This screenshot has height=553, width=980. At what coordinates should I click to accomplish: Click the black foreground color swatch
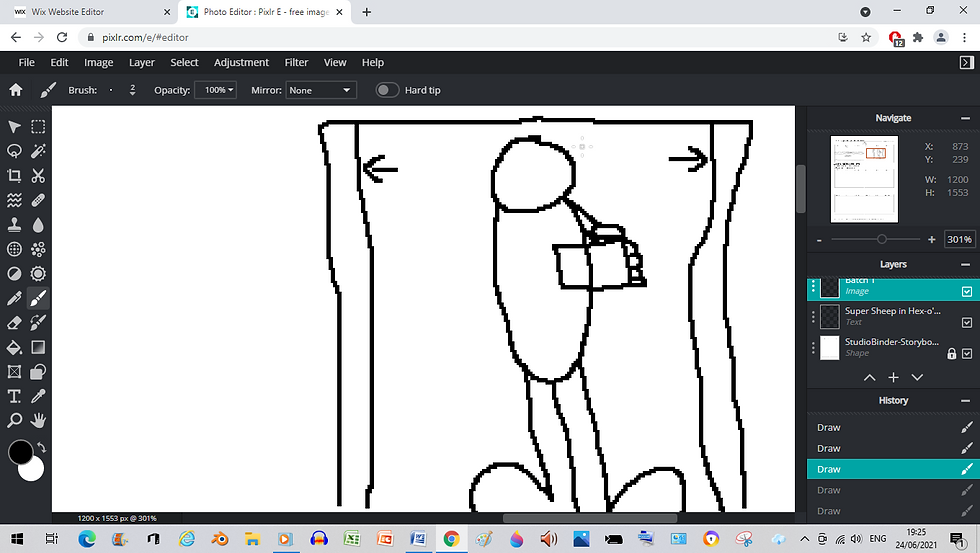[20, 452]
